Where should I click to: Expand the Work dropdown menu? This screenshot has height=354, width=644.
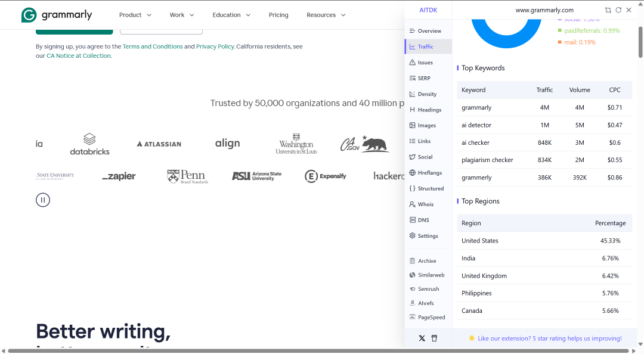[x=181, y=15]
